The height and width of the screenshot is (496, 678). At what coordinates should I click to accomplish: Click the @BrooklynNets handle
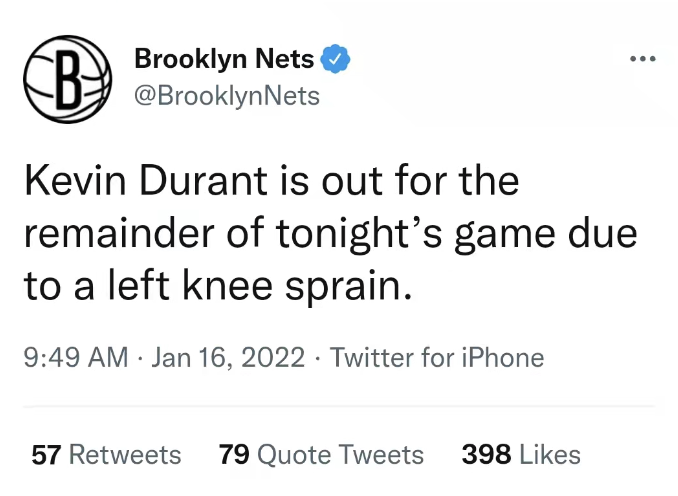227,96
